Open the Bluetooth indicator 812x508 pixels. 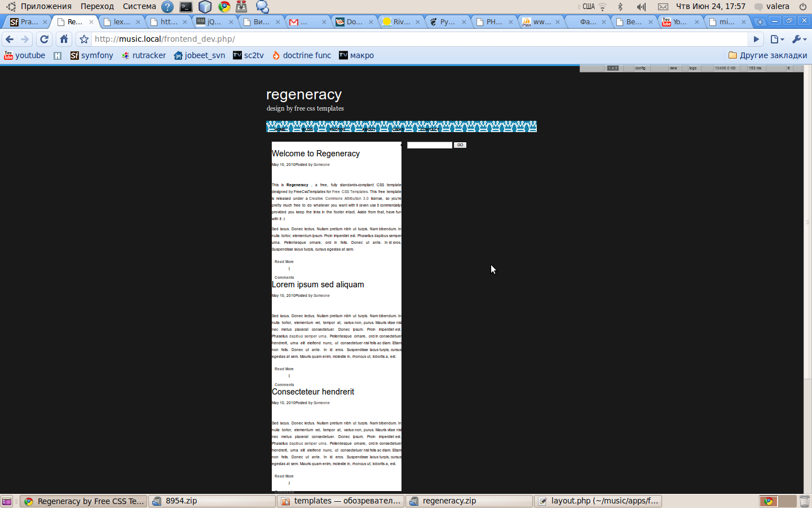click(x=620, y=7)
